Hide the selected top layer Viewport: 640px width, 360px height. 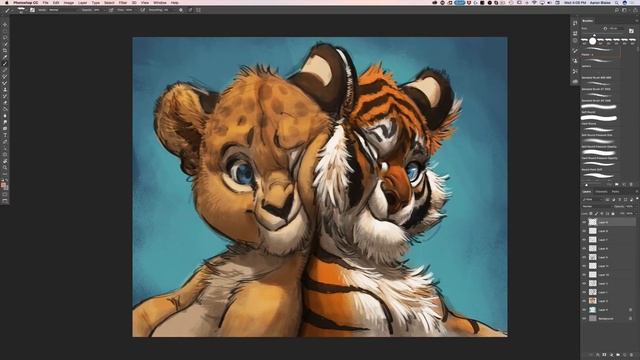[x=584, y=222]
